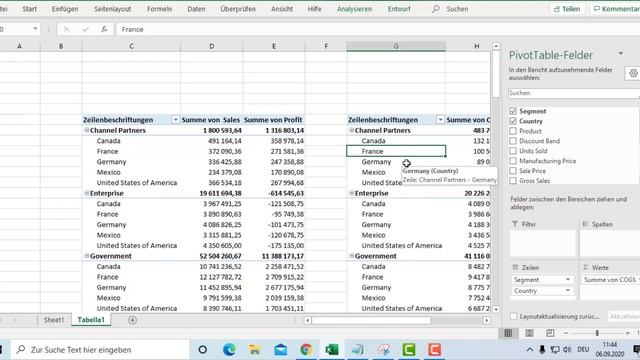Select the Tabelle1 sheet tab

[x=91, y=320]
